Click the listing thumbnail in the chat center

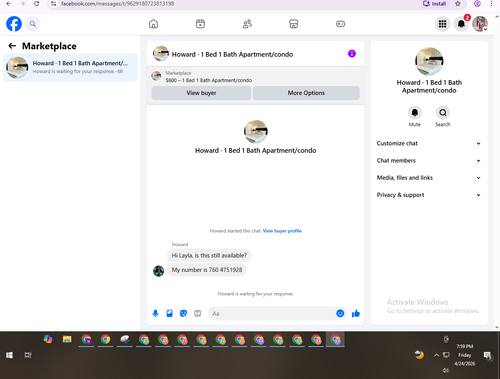pos(256,132)
